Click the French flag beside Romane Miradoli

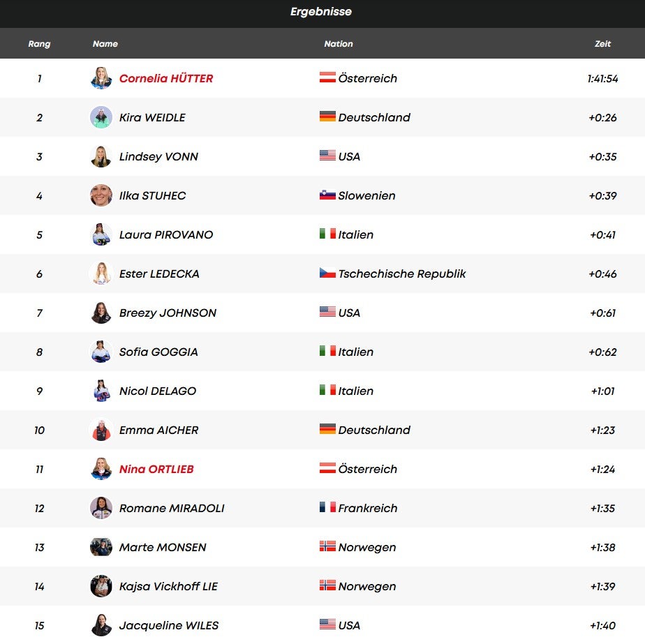327,507
